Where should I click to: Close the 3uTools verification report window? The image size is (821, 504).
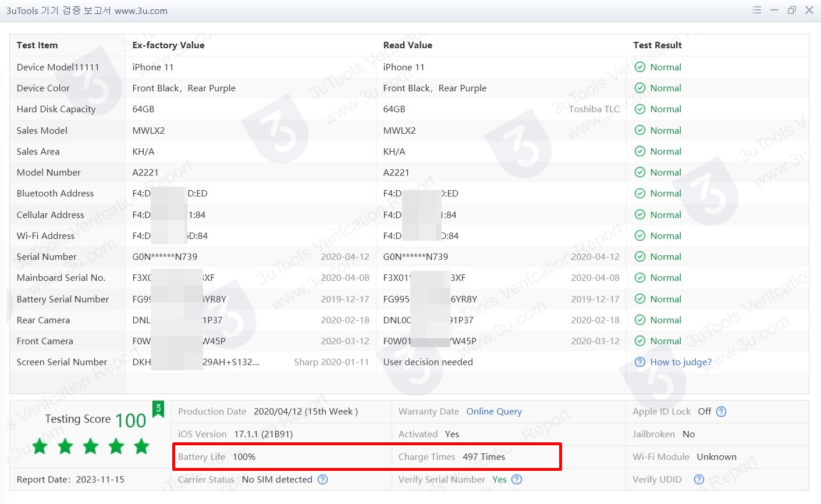pyautogui.click(x=809, y=10)
